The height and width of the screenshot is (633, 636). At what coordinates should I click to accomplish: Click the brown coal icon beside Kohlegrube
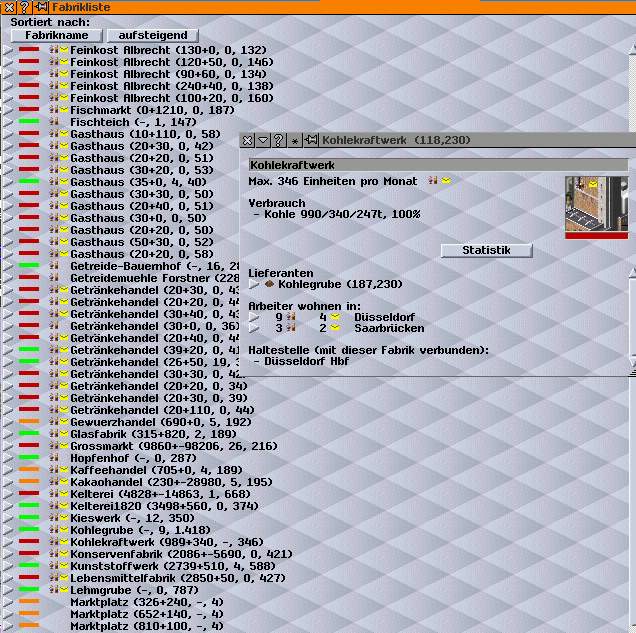[x=270, y=284]
